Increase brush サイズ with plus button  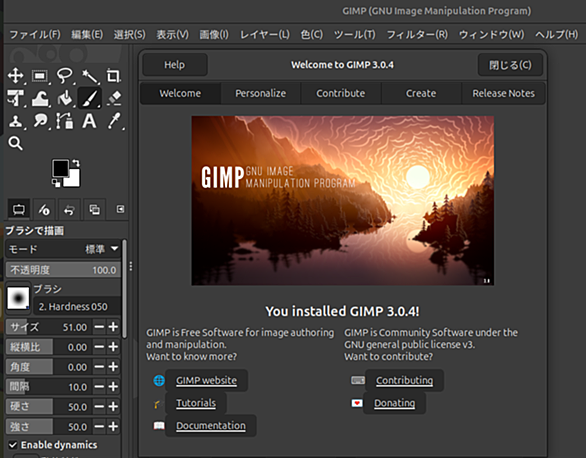point(113,327)
